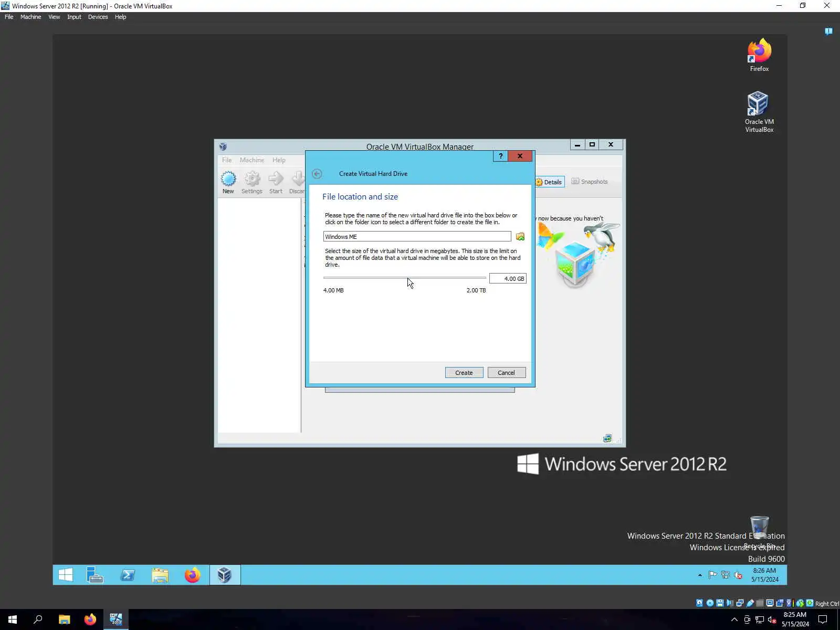Screen dimensions: 840x630
Task: Open the guest Windows Start button
Action: (66, 575)
